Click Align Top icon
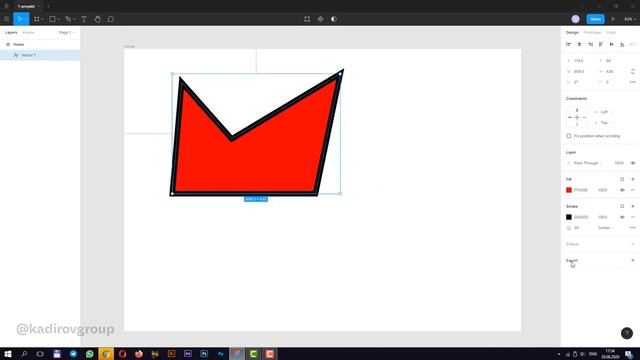 pyautogui.click(x=601, y=44)
